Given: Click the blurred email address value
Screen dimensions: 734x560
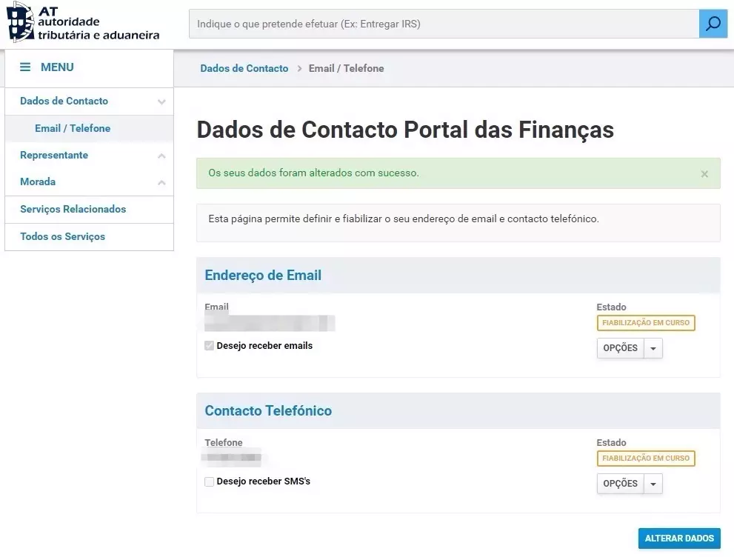Looking at the screenshot, I should pyautogui.click(x=270, y=323).
